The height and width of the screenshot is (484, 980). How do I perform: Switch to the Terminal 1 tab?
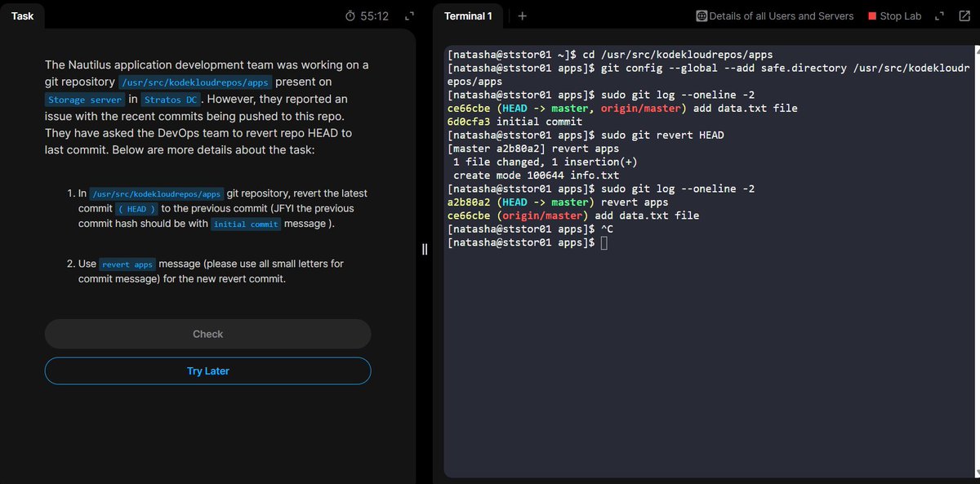(468, 16)
